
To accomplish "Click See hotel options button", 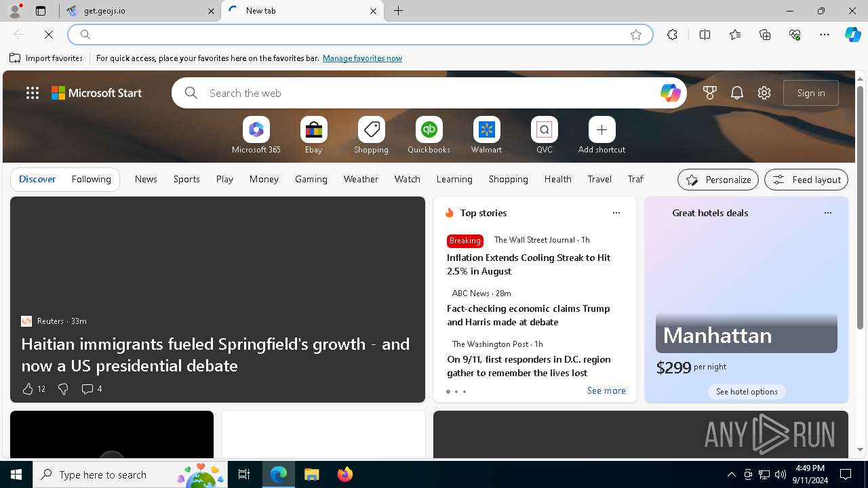I will (747, 392).
